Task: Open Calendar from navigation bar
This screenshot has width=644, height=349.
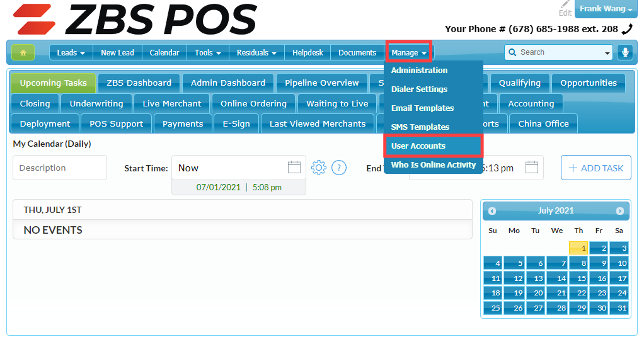Action: (x=164, y=52)
